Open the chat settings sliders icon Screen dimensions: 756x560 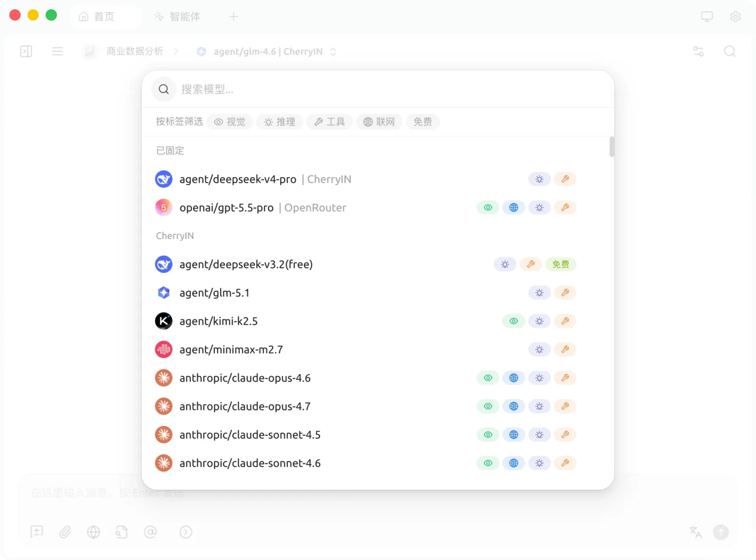[x=698, y=51]
